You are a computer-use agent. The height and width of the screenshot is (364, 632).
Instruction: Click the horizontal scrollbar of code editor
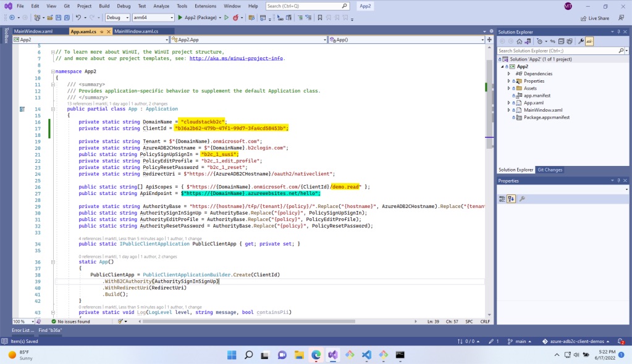point(249,321)
